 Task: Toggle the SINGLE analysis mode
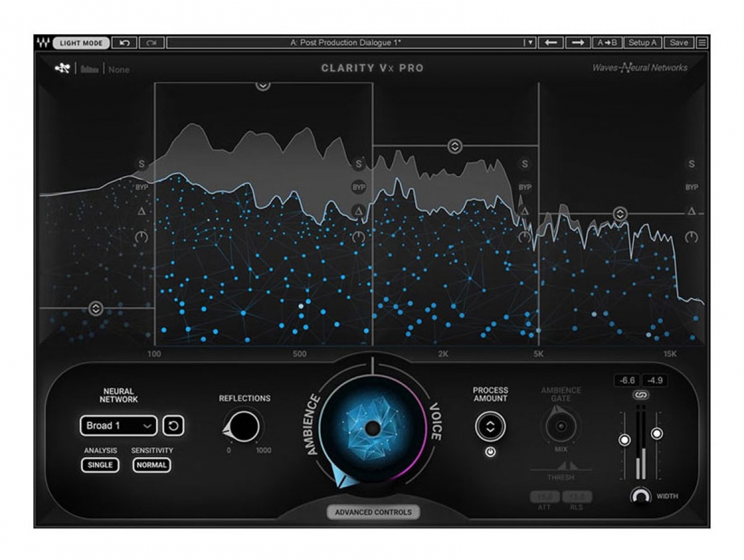pos(100,464)
